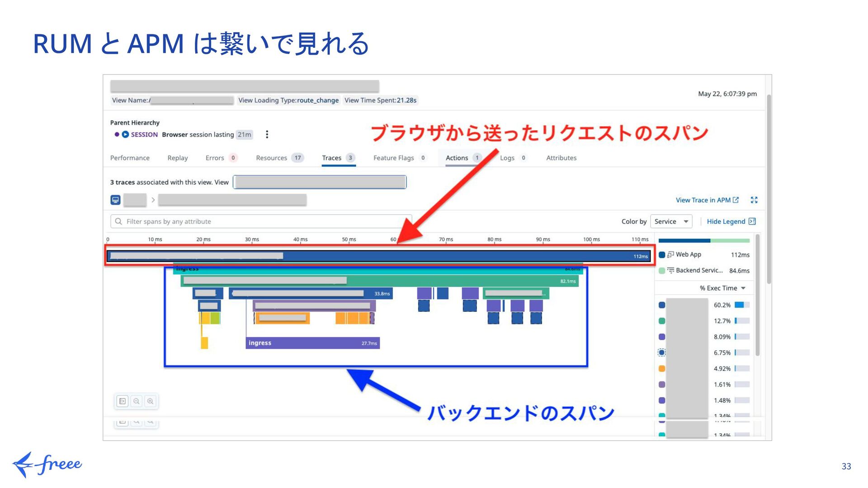This screenshot has width=868, height=488.
Task: Open the three-dot menu beside session duration
Action: click(x=267, y=134)
